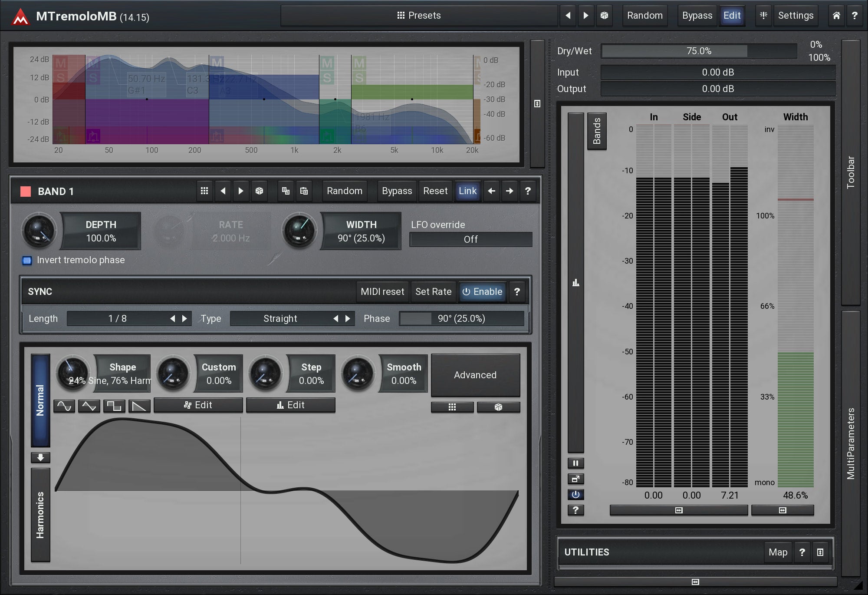The image size is (868, 595).
Task: Click the Band 1 randomize dice icon
Action: point(259,191)
